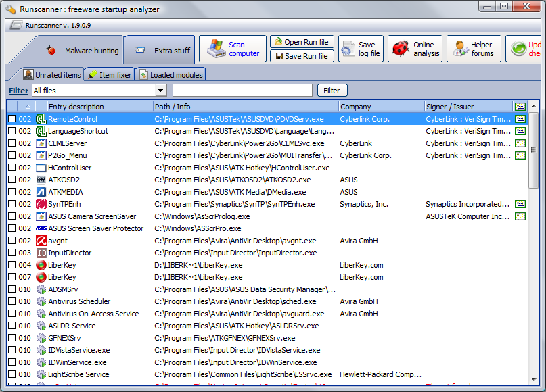Sort by Entry description column header
The image size is (546, 392).
99,106
